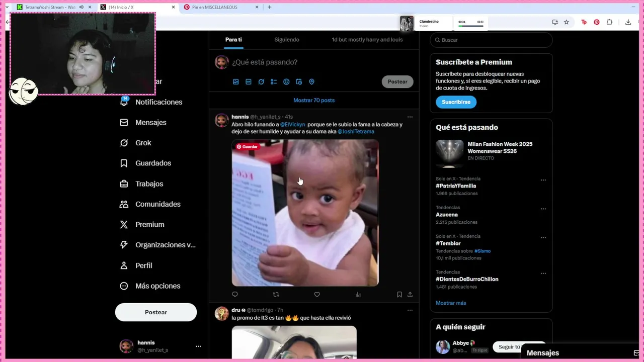Viewport: 644px width, 362px height.
Task: Reply to hannis's thread post
Action: (x=235, y=295)
